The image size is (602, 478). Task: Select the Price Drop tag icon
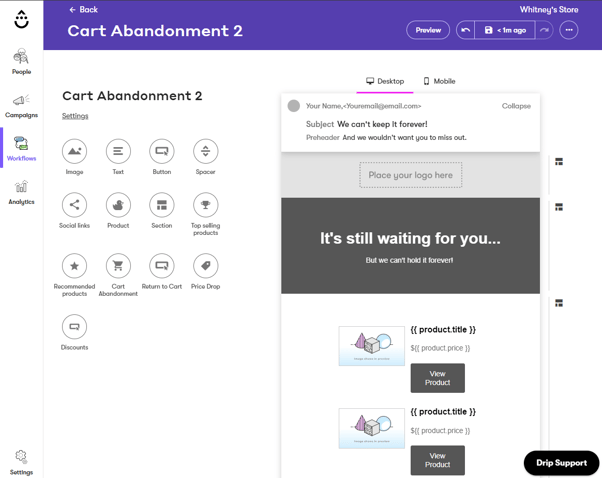pyautogui.click(x=205, y=266)
